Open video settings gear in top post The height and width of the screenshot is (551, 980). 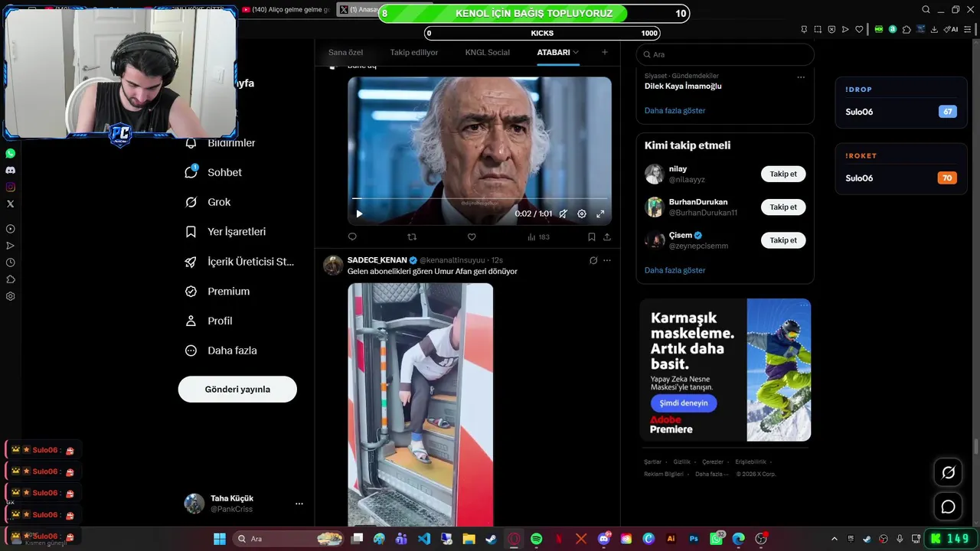coord(582,214)
